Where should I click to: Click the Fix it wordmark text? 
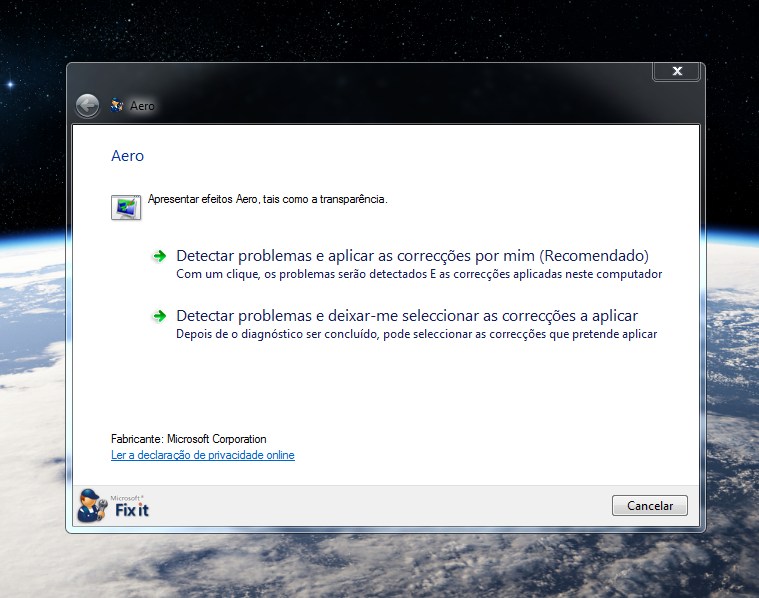click(x=132, y=510)
